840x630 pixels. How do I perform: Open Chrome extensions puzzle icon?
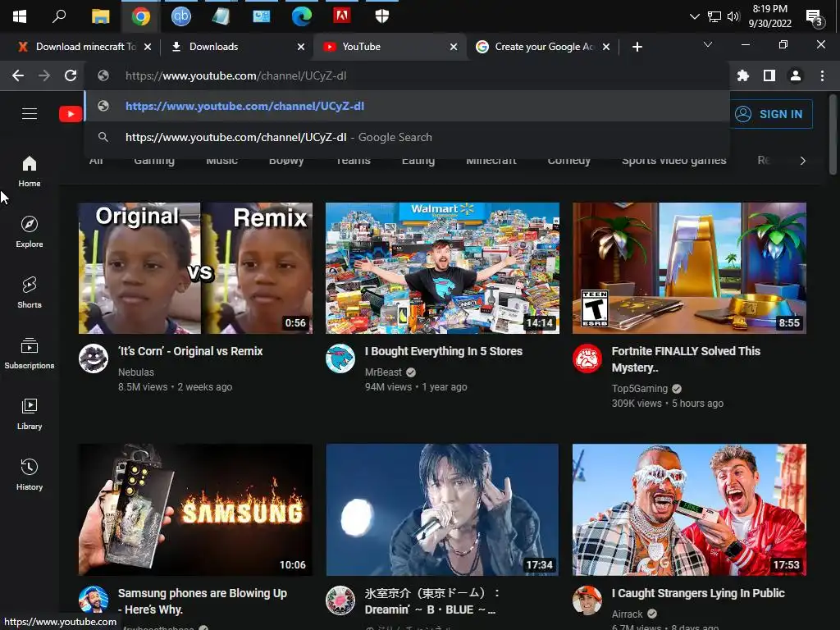pos(743,75)
